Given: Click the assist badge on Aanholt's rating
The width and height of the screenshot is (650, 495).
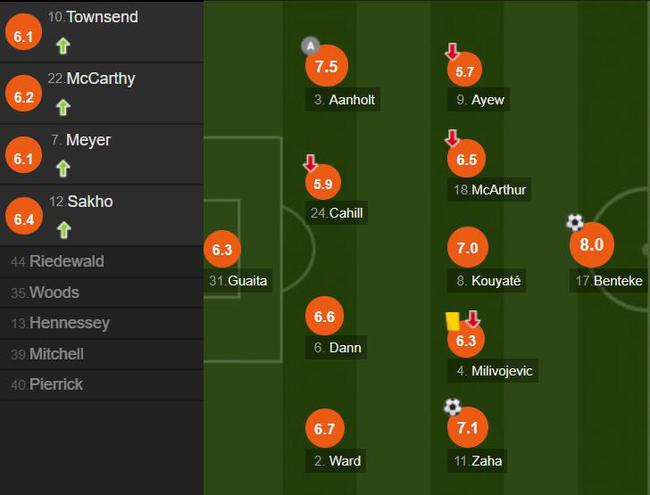Looking at the screenshot, I should click(x=310, y=46).
